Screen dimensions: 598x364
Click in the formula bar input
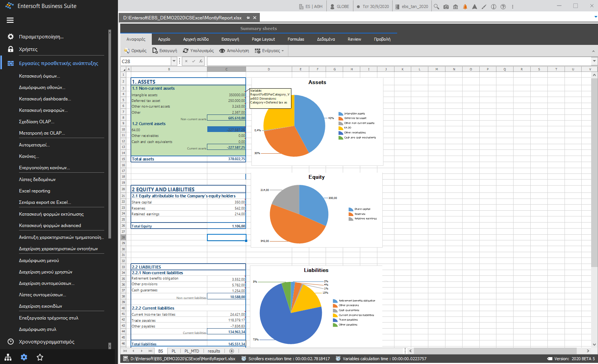click(x=399, y=61)
